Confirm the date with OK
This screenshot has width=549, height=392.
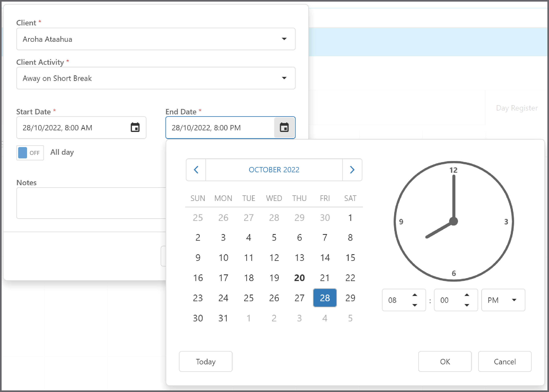(445, 361)
